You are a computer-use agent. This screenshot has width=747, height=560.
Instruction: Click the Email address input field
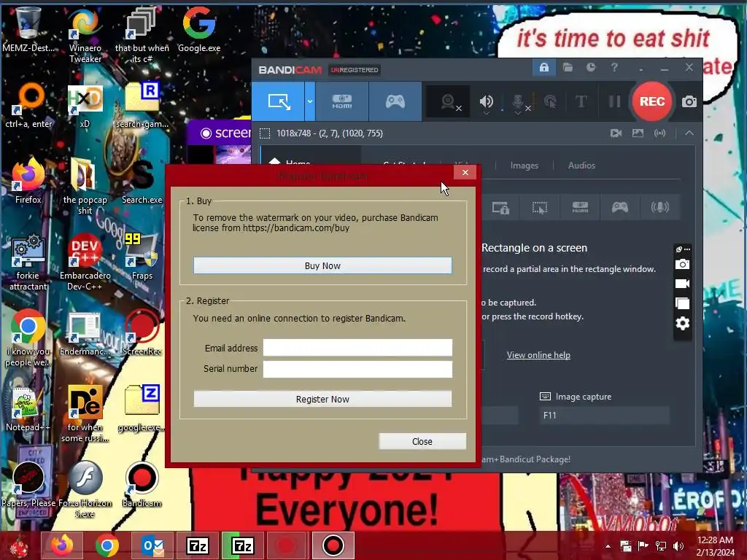tap(357, 348)
